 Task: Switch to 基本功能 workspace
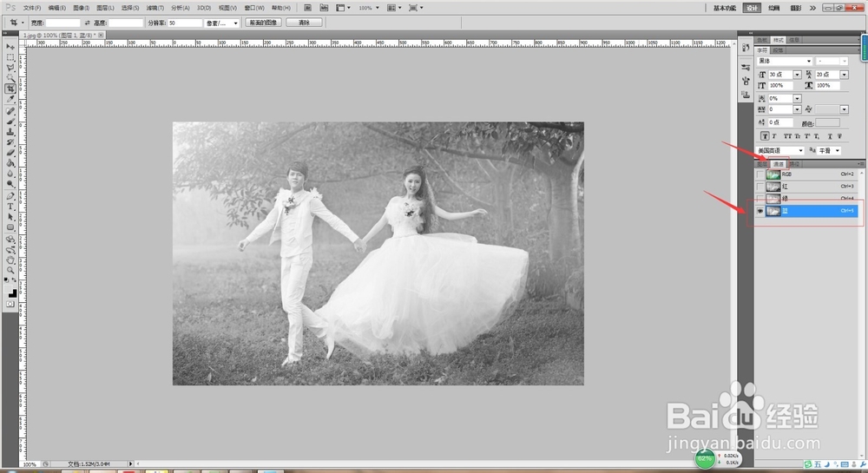pos(725,8)
